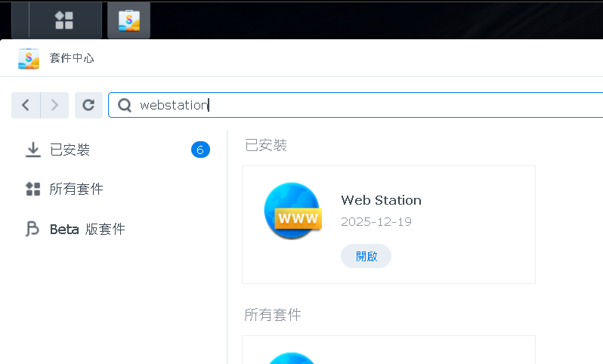The height and width of the screenshot is (364, 603).
Task: Click the Package Center window title icon
Action: [x=29, y=58]
